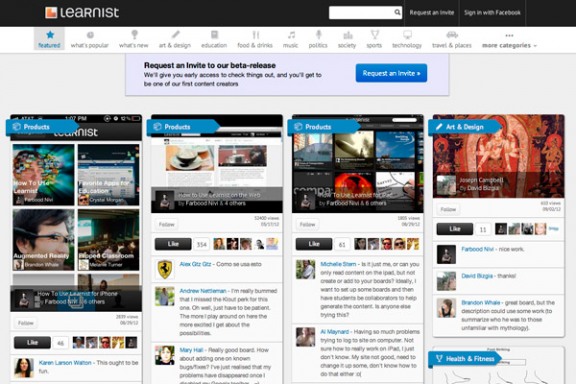The width and height of the screenshot is (576, 384).
Task: Select the featured star icon
Action: click(50, 35)
